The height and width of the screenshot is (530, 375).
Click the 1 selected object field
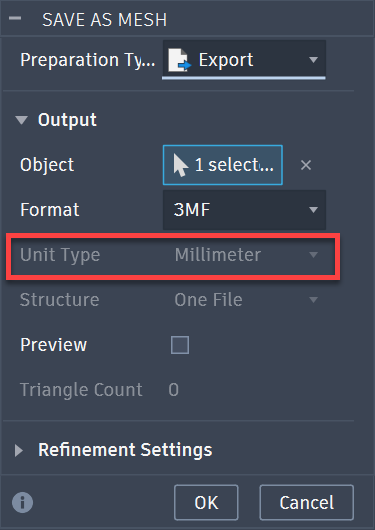tap(222, 165)
